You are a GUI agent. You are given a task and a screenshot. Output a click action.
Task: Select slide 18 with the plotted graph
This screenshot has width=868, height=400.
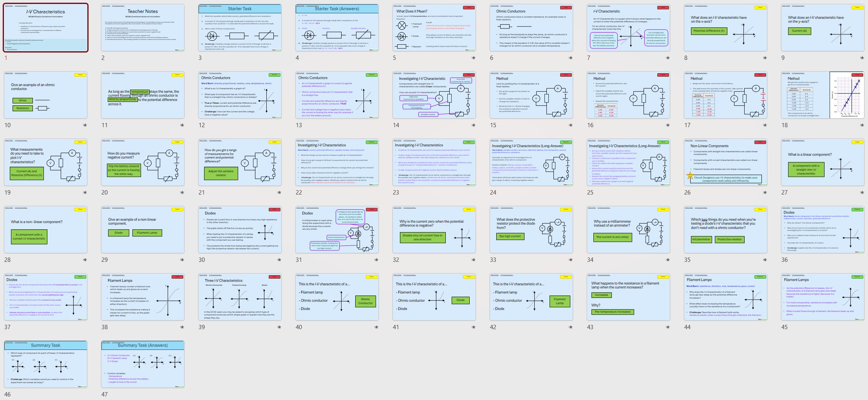point(823,95)
